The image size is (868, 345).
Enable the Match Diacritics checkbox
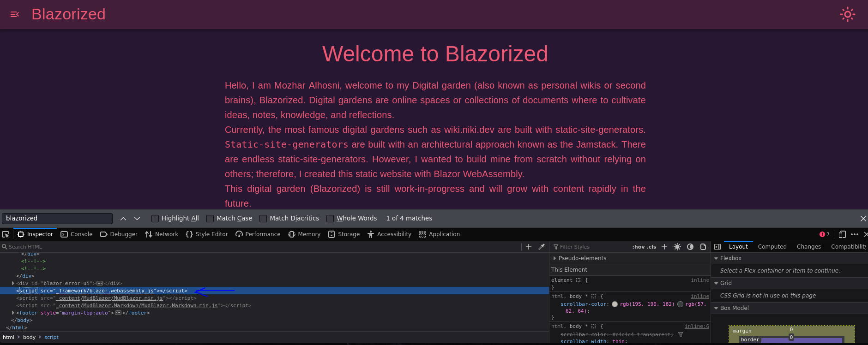tap(263, 219)
